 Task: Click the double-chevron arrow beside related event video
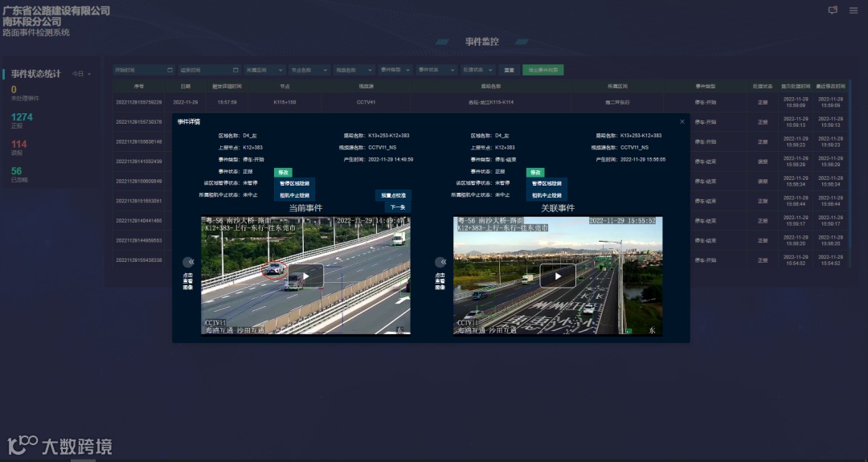click(443, 262)
